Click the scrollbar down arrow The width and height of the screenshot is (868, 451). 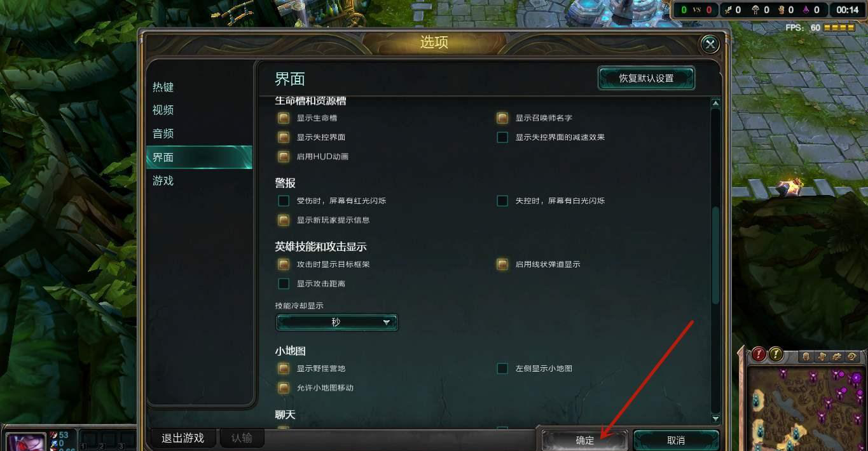click(715, 419)
